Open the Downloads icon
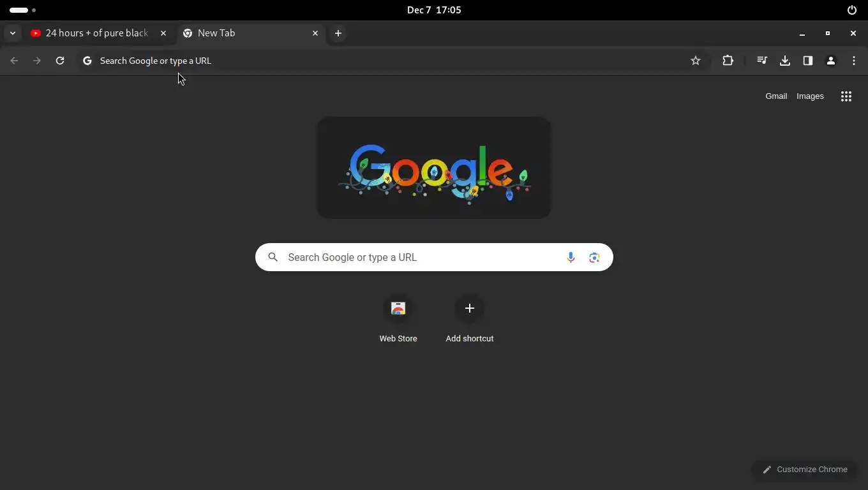 point(785,61)
